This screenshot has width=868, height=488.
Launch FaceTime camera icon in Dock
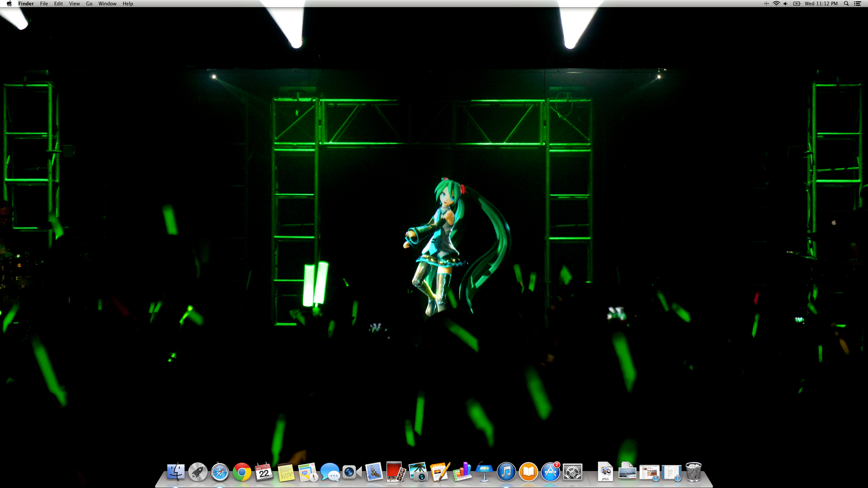[352, 472]
